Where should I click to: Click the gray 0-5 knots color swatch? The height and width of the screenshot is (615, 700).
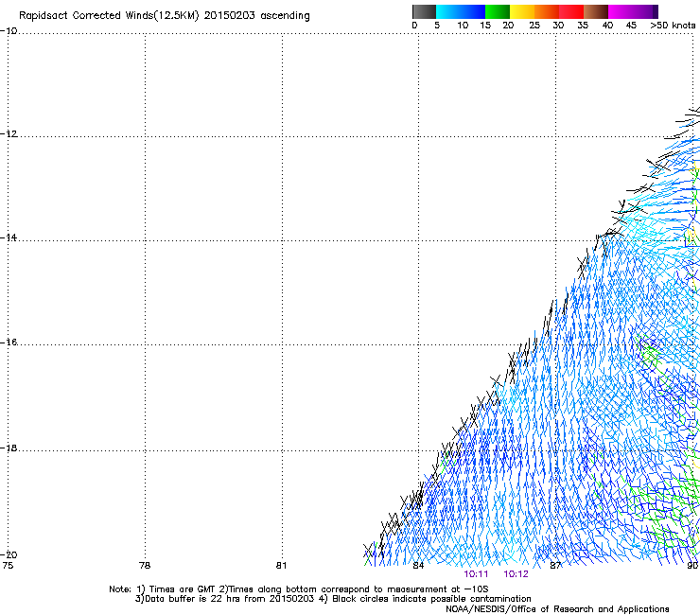[x=424, y=11]
